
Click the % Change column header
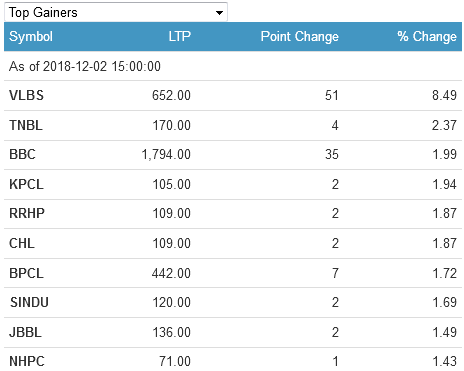[x=427, y=36]
